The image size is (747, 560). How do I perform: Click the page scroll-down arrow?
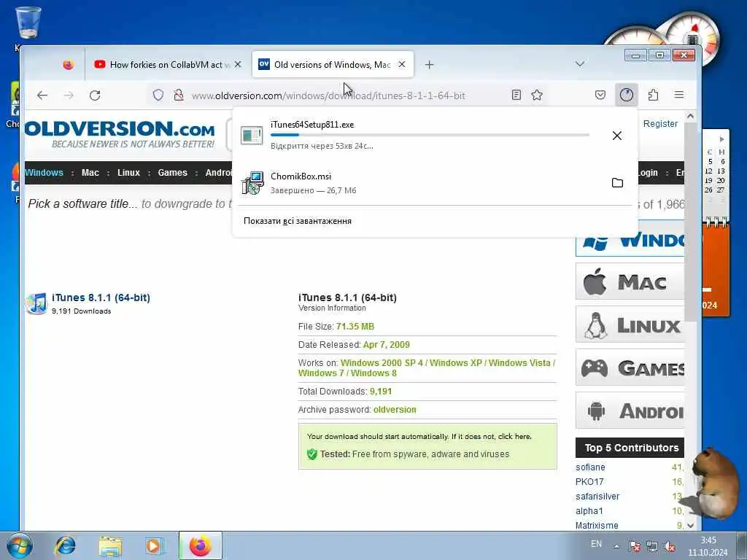click(x=690, y=526)
